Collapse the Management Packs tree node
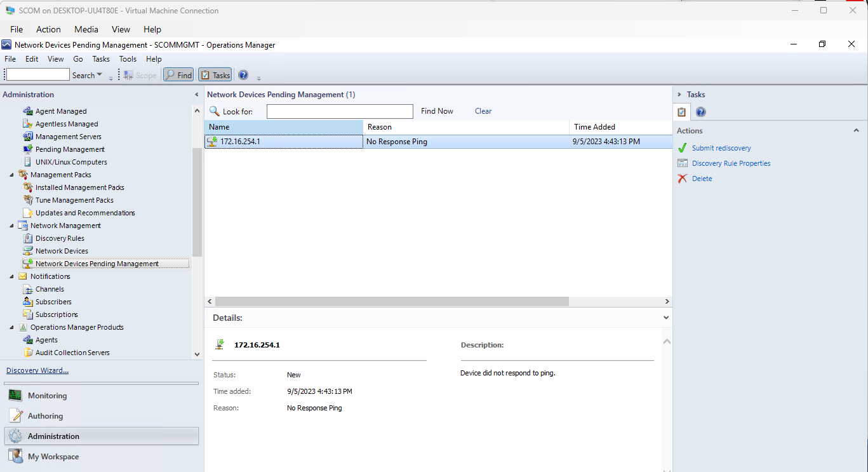 click(x=11, y=175)
